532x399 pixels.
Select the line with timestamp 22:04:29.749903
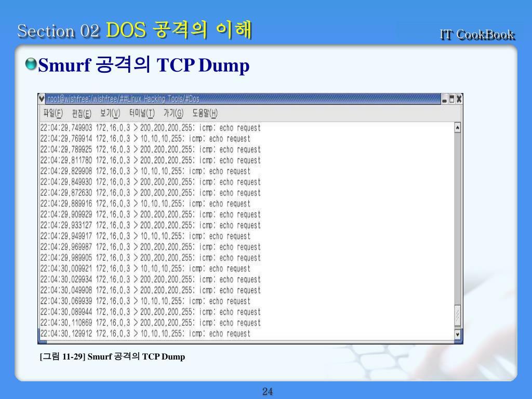coord(150,128)
